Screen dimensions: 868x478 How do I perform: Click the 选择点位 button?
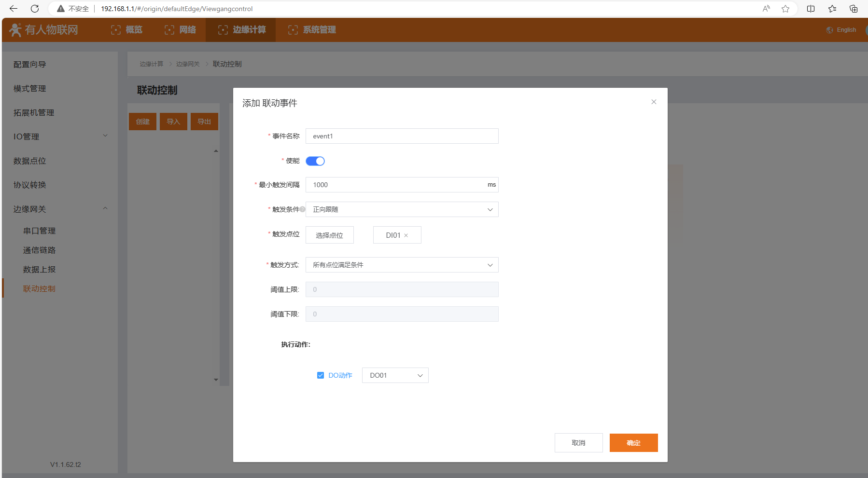pyautogui.click(x=329, y=235)
